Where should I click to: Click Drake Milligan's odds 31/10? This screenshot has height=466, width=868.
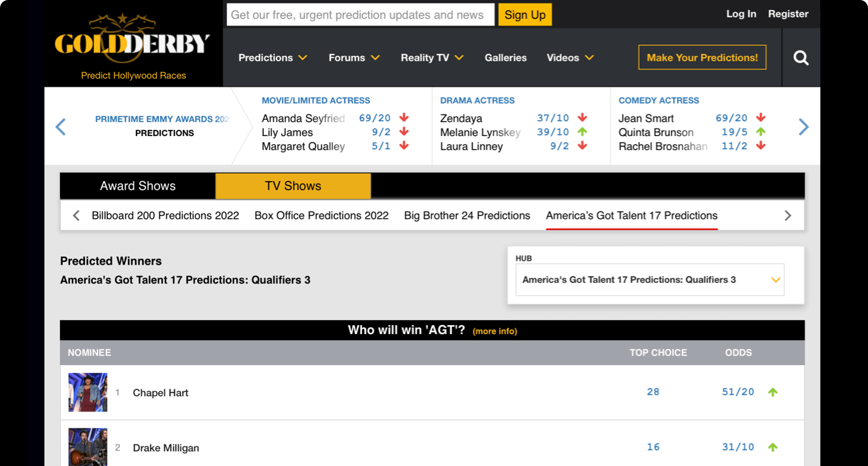(x=738, y=447)
